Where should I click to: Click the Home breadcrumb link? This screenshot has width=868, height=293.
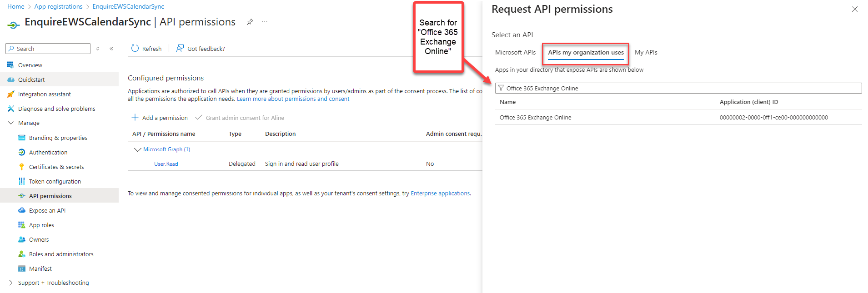(x=16, y=6)
